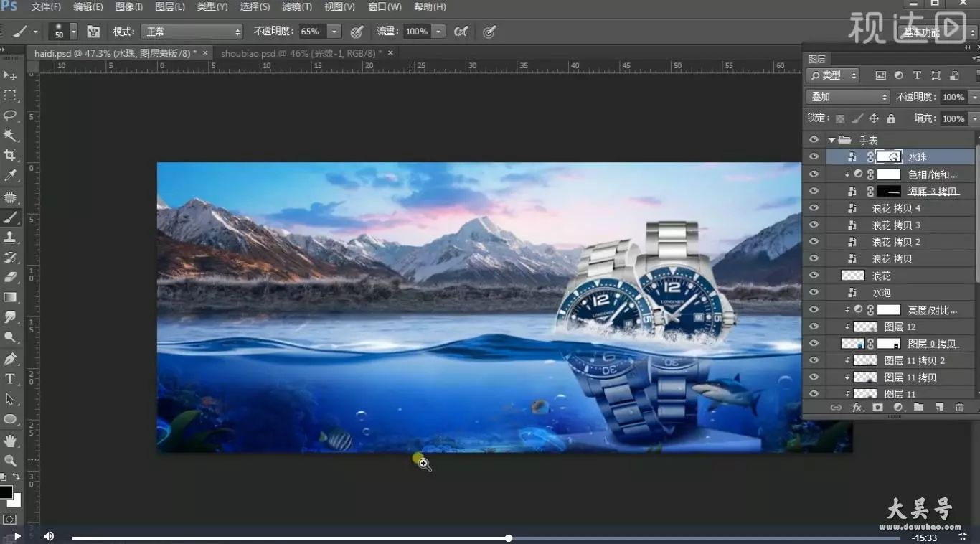Select the Gradient tool
The image size is (980, 544).
pyautogui.click(x=10, y=297)
